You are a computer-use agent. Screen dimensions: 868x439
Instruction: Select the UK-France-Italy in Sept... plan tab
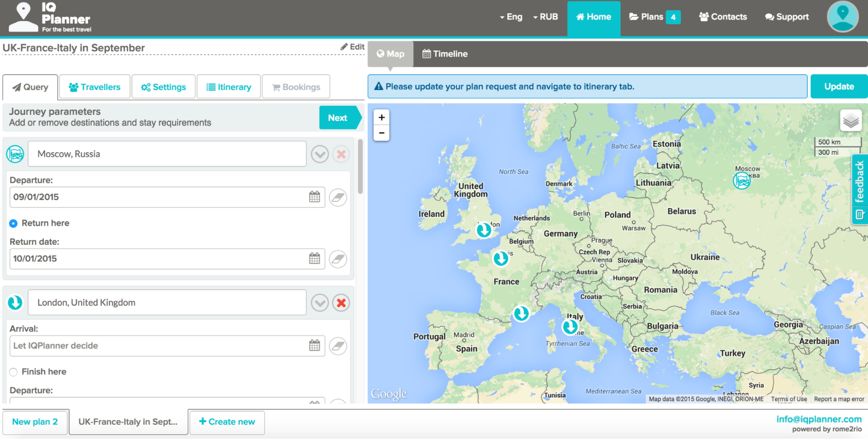128,422
